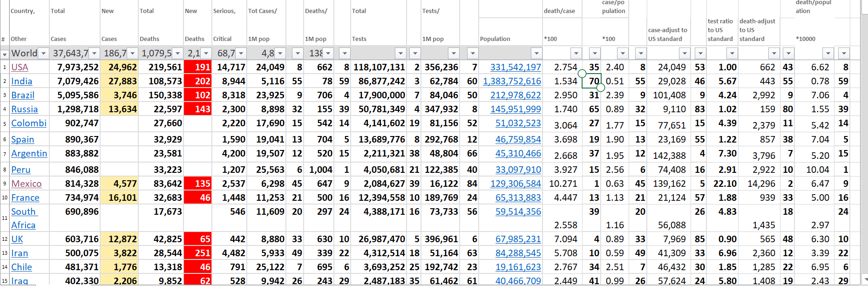The image size is (868, 286).
Task: Click UK population link 67,985,231
Action: tap(518, 239)
